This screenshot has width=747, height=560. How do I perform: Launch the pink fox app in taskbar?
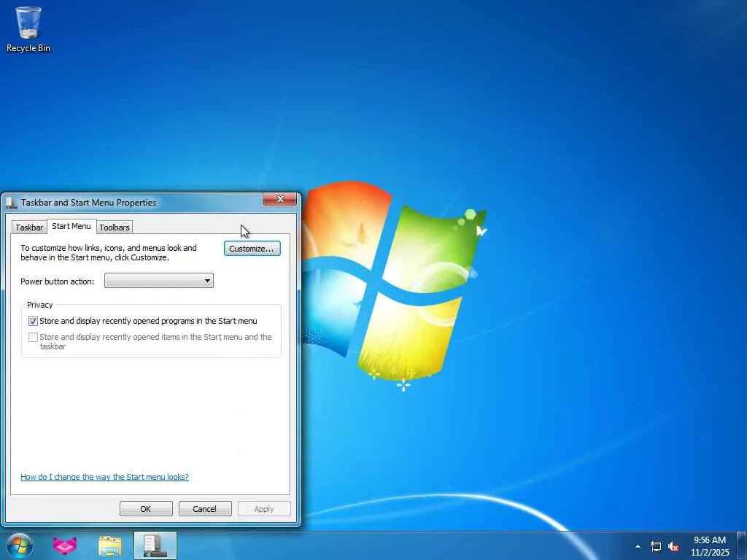coord(65,545)
